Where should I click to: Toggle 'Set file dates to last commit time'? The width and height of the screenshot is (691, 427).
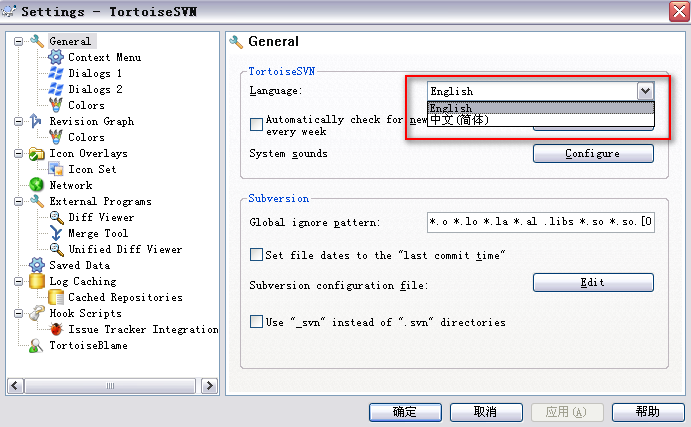pyautogui.click(x=256, y=255)
